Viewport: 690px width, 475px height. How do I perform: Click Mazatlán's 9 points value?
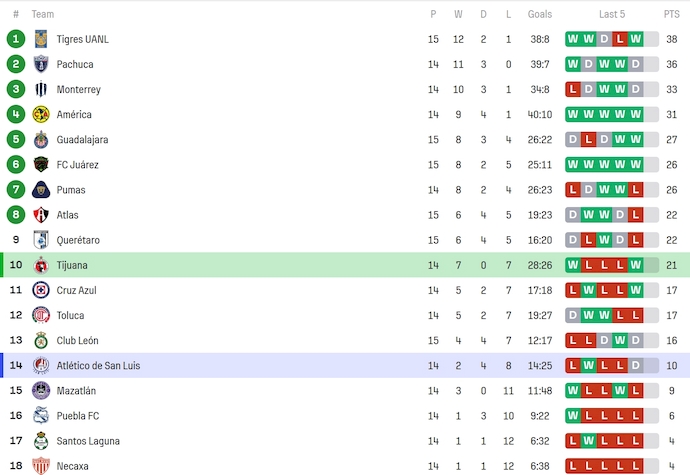pyautogui.click(x=671, y=391)
